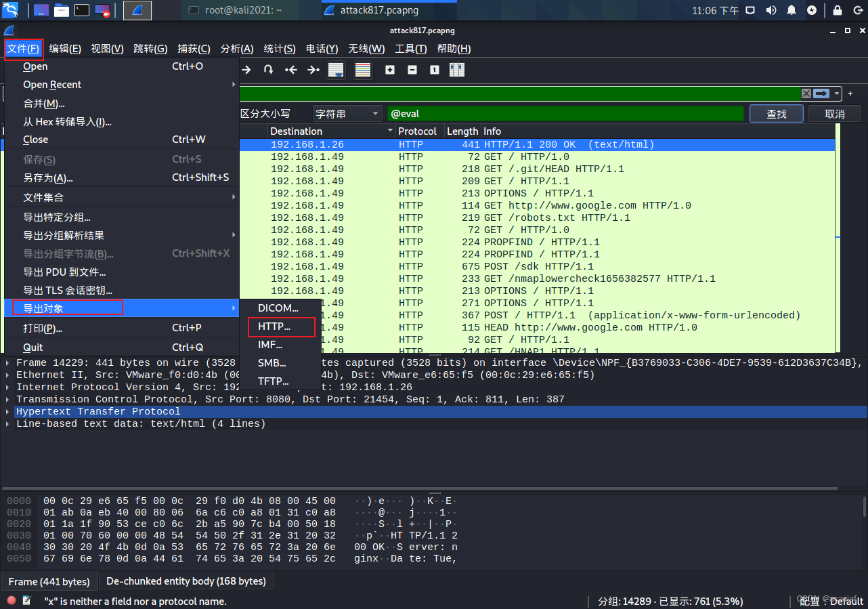Open capture file properties status icon

(x=27, y=600)
